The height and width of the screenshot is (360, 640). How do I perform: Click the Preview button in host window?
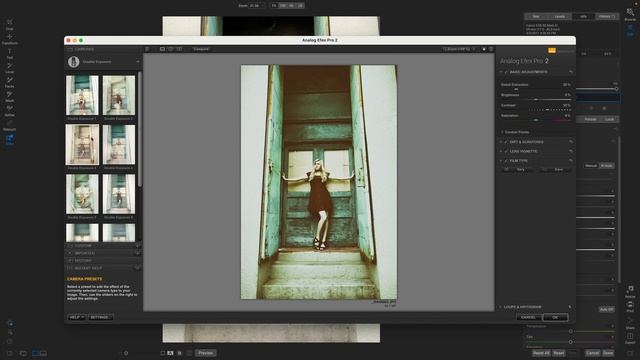[206, 353]
